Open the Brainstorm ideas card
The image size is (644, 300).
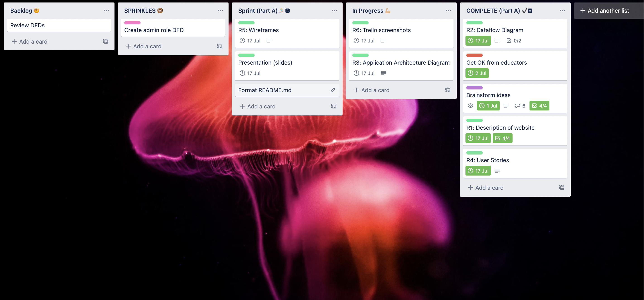488,95
